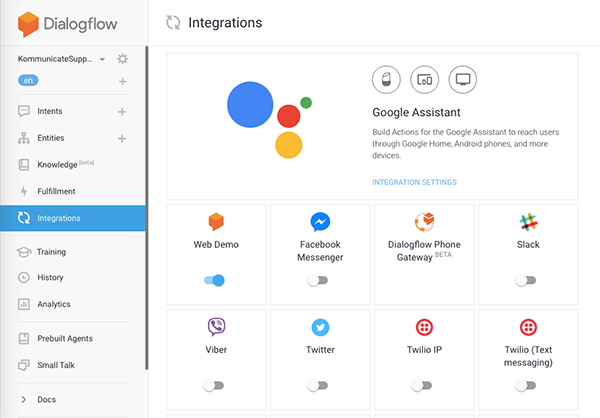Click the agent settings gear icon

122,60
